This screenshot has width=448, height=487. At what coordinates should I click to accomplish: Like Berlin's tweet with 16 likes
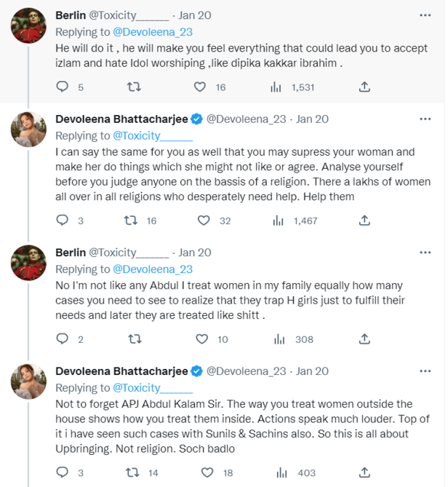[200, 87]
